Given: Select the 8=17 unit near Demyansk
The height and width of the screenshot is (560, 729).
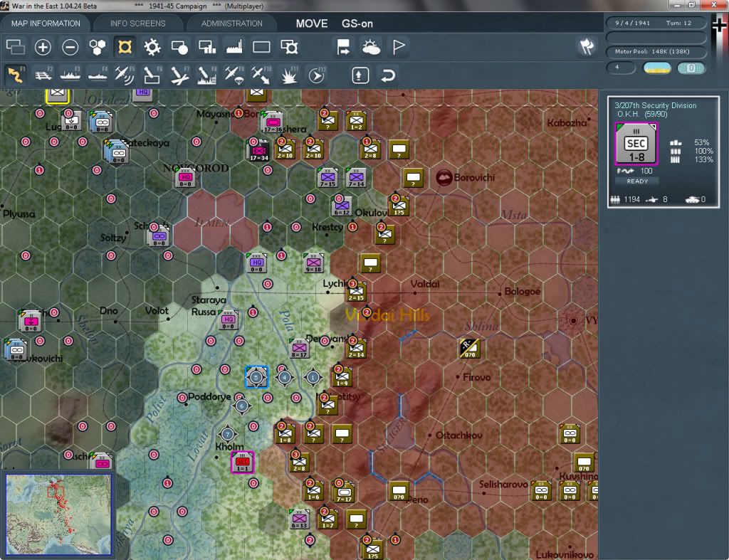Looking at the screenshot, I should tap(299, 349).
